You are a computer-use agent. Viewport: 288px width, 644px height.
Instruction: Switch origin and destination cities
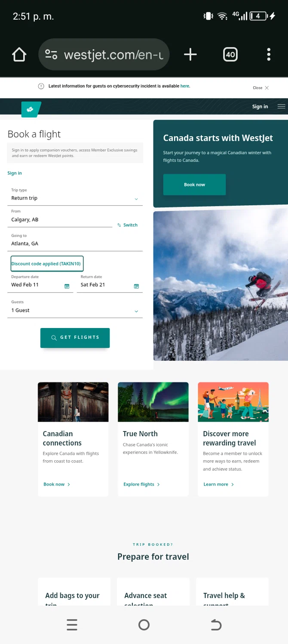(128, 225)
